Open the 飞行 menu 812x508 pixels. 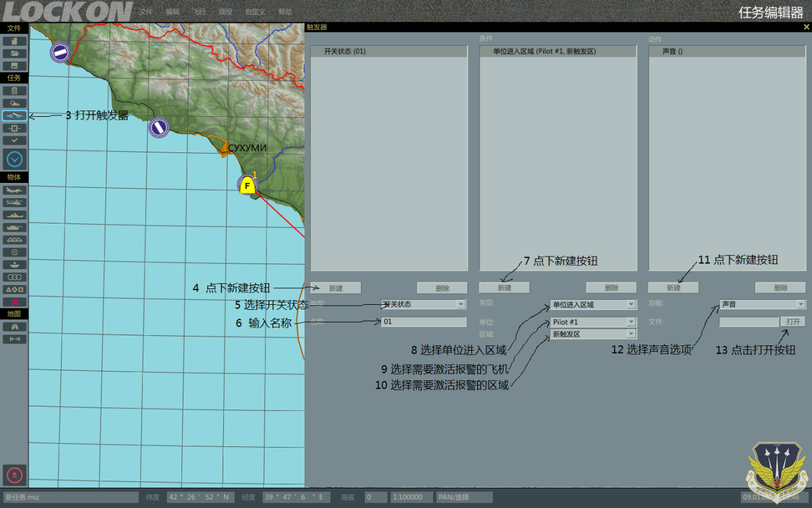point(199,12)
